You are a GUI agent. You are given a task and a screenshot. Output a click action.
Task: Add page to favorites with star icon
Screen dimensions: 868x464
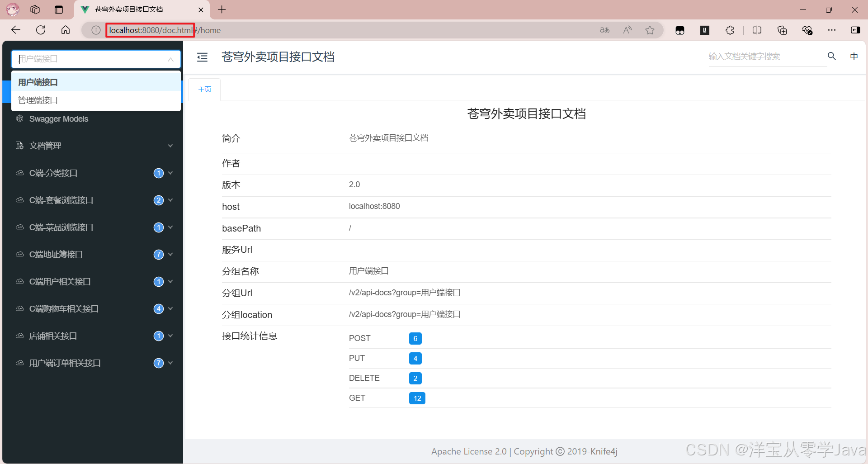(x=650, y=30)
